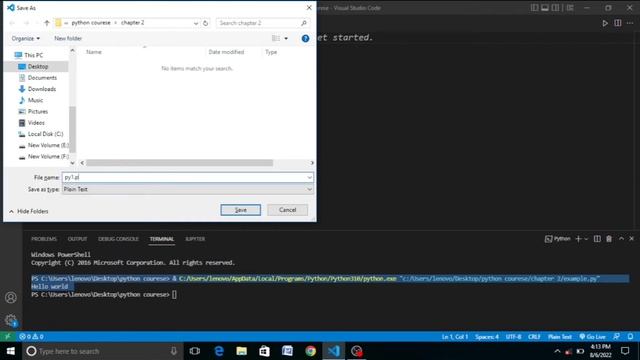The width and height of the screenshot is (640, 360).
Task: Select Pictures in navigation tree
Action: (38, 111)
